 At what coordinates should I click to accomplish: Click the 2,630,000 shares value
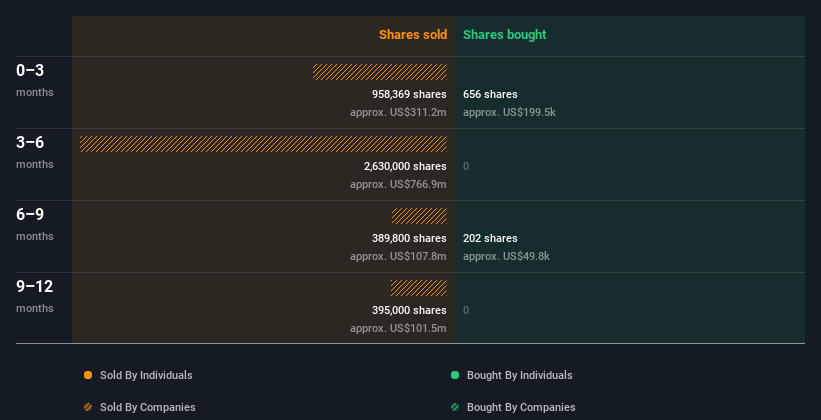pyautogui.click(x=405, y=167)
